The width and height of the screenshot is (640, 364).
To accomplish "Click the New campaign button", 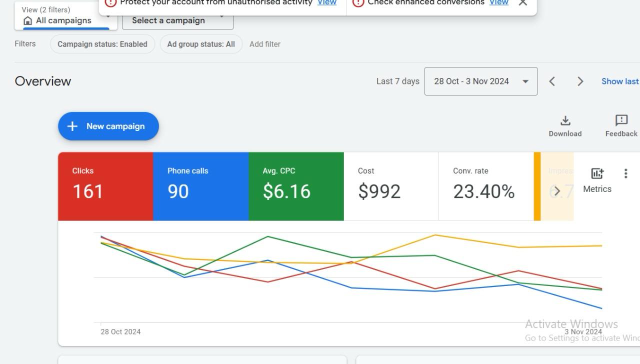I will [x=108, y=126].
